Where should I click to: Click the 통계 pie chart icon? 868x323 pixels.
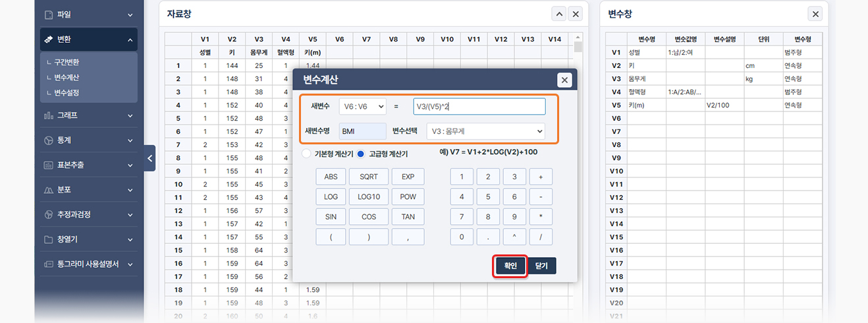tap(48, 140)
